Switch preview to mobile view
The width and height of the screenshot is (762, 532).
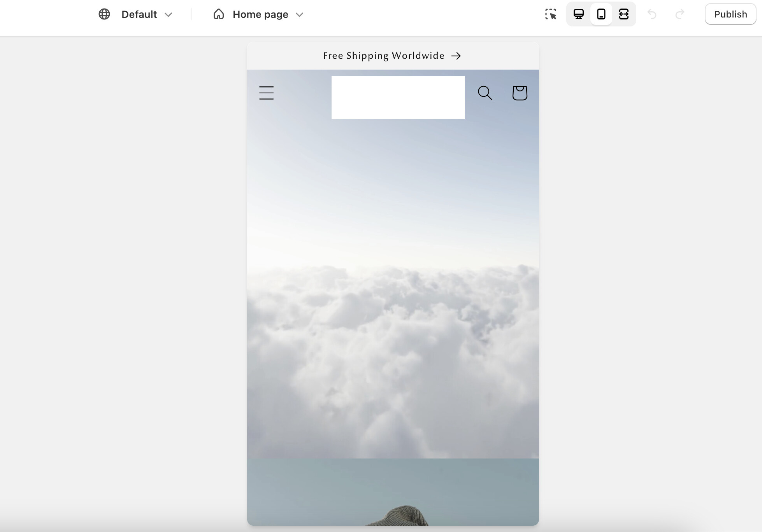[x=601, y=14]
